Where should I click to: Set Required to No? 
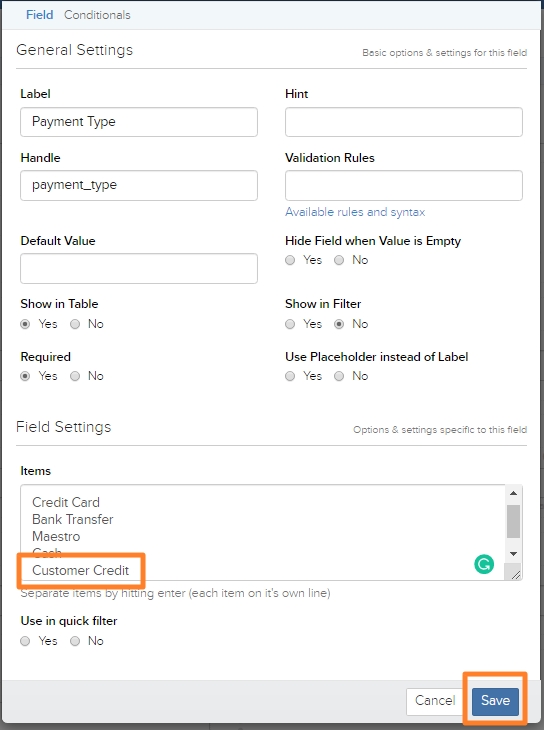pos(75,376)
